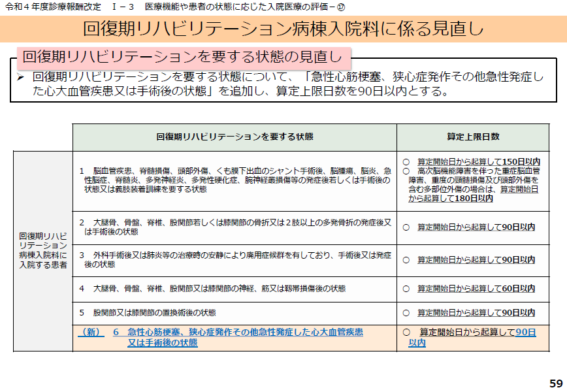This screenshot has height=392, width=567.
Task: Click the pink label 回復期リハビリテーションを要する状態の見直し
Action: [182, 57]
